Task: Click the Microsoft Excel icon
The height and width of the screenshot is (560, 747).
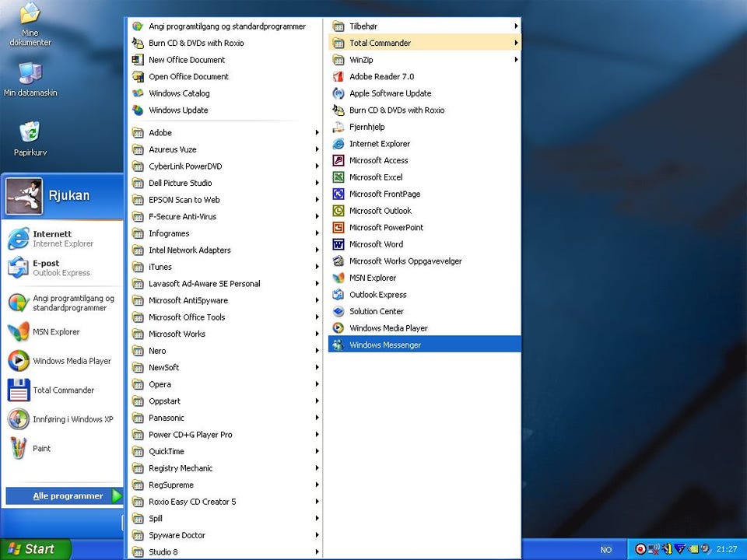Action: click(338, 177)
